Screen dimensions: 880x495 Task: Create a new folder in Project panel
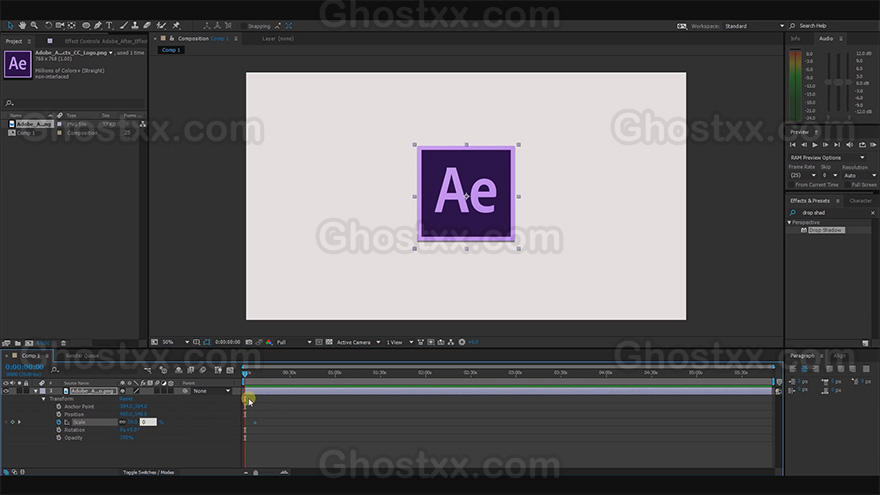click(18, 343)
